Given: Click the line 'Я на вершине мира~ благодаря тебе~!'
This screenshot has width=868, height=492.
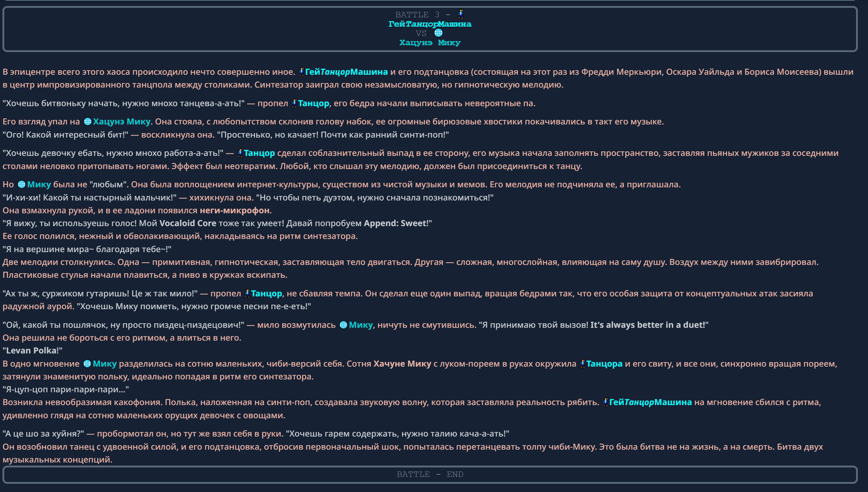Looking at the screenshot, I should click(x=87, y=250).
